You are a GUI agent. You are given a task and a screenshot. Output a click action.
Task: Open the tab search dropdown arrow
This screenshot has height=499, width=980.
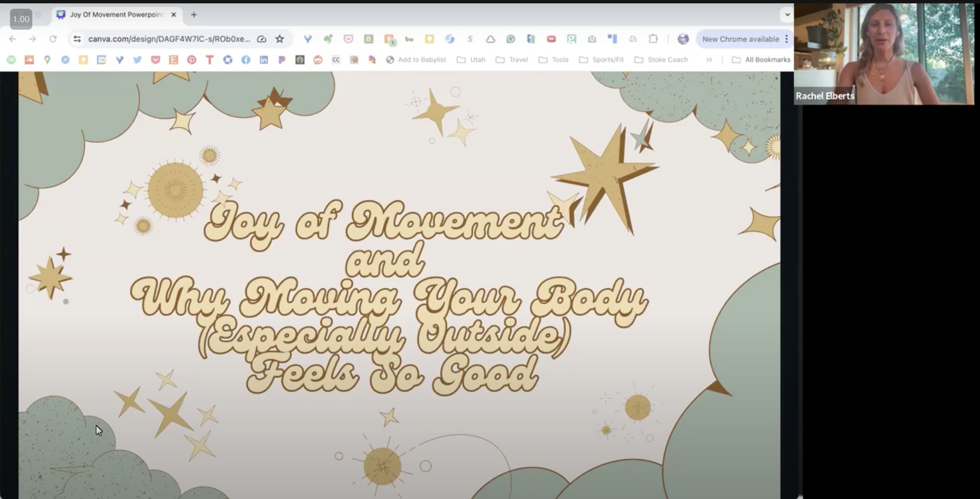(x=787, y=14)
